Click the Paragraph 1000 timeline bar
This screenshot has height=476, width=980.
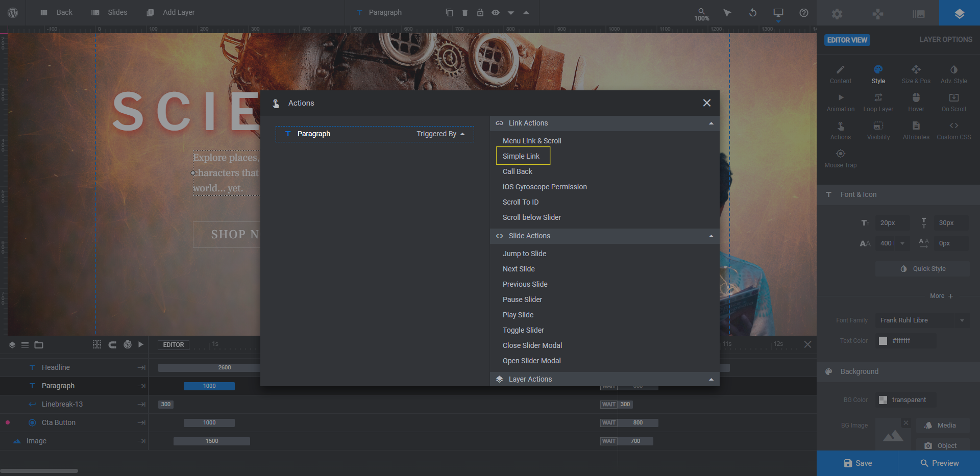click(209, 386)
